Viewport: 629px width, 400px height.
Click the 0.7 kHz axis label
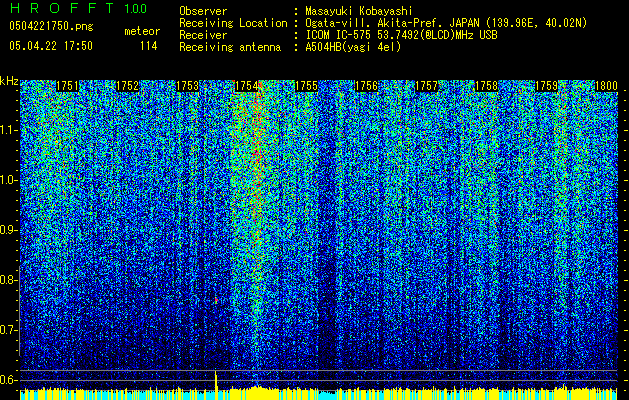click(8, 330)
